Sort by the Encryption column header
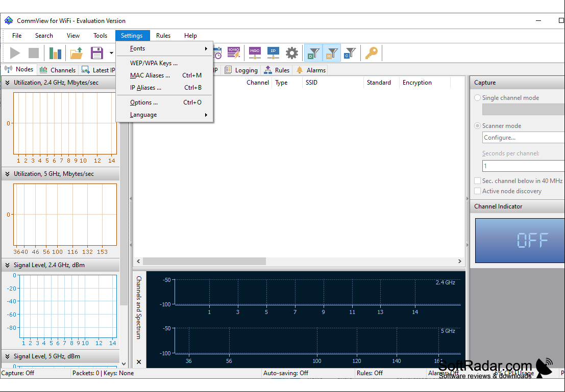This screenshot has height=392, width=565. [425, 83]
